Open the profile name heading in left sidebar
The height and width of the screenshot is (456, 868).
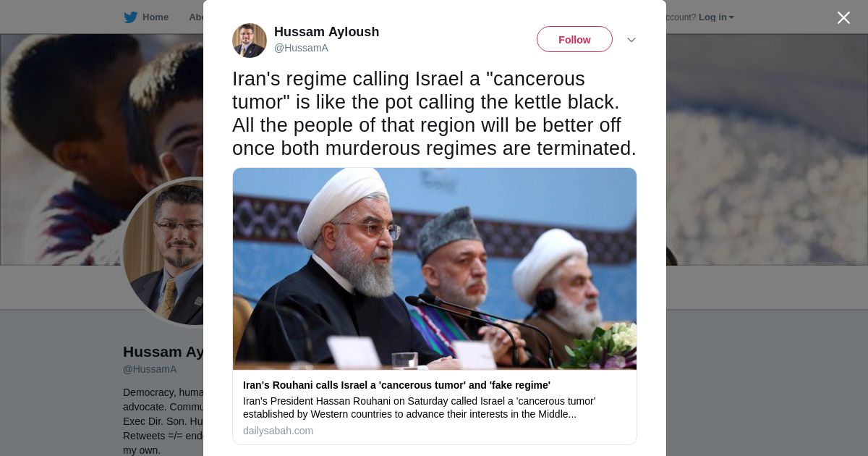coord(163,352)
